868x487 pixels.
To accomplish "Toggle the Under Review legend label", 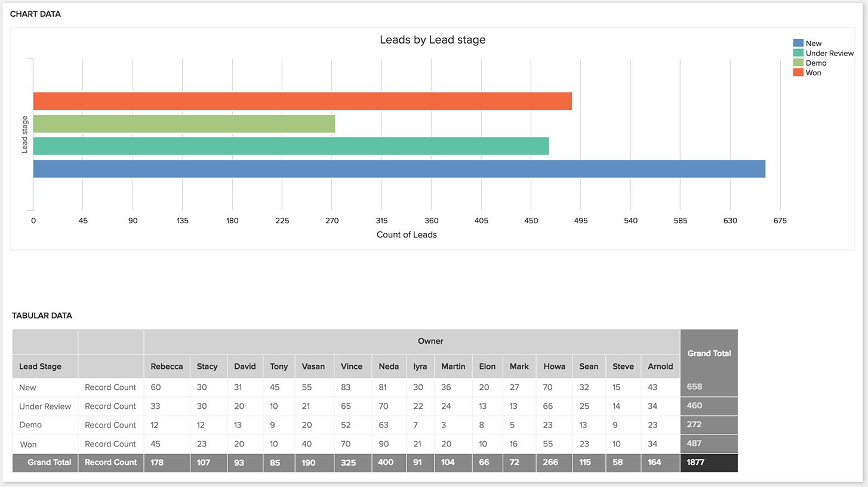I will 830,53.
